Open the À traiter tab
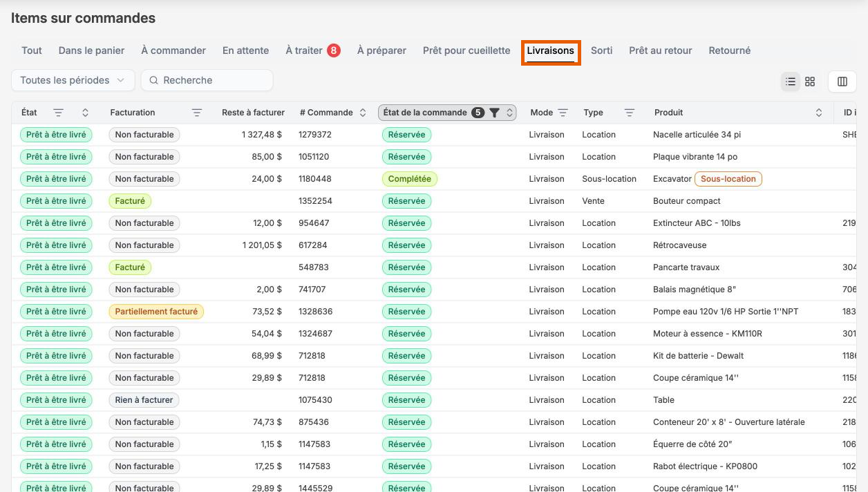 (x=312, y=50)
